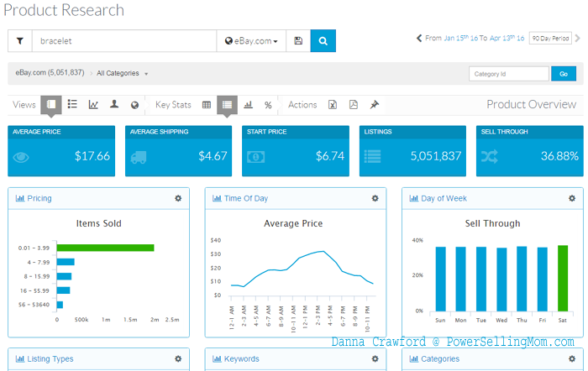Click the Go button
This screenshot has width=588, height=371.
[x=564, y=74]
